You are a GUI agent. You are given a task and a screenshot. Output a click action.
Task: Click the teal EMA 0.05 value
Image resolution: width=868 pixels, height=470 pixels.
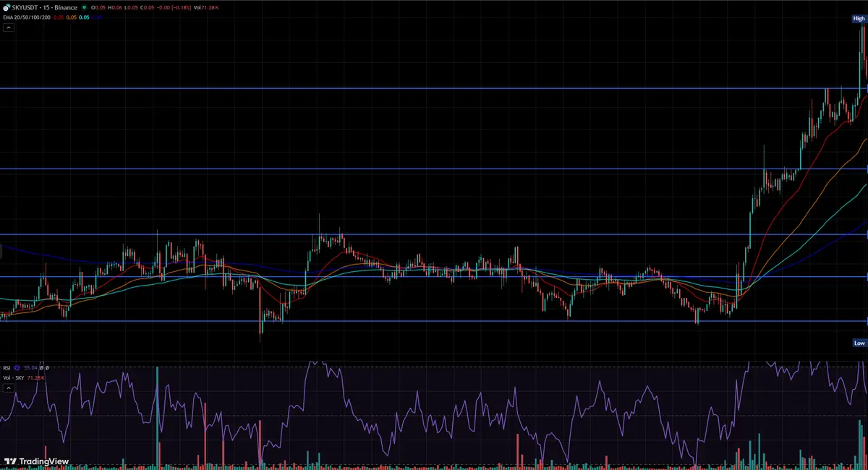tap(84, 17)
